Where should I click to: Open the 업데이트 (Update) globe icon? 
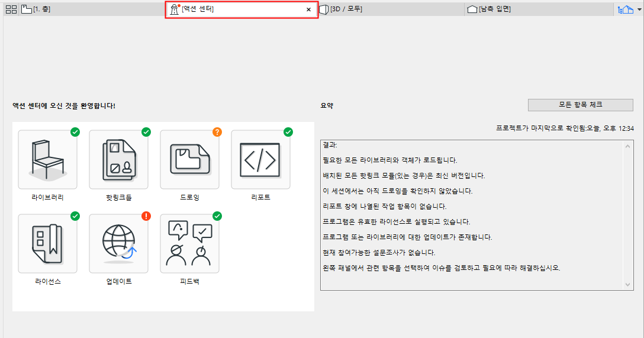click(119, 243)
